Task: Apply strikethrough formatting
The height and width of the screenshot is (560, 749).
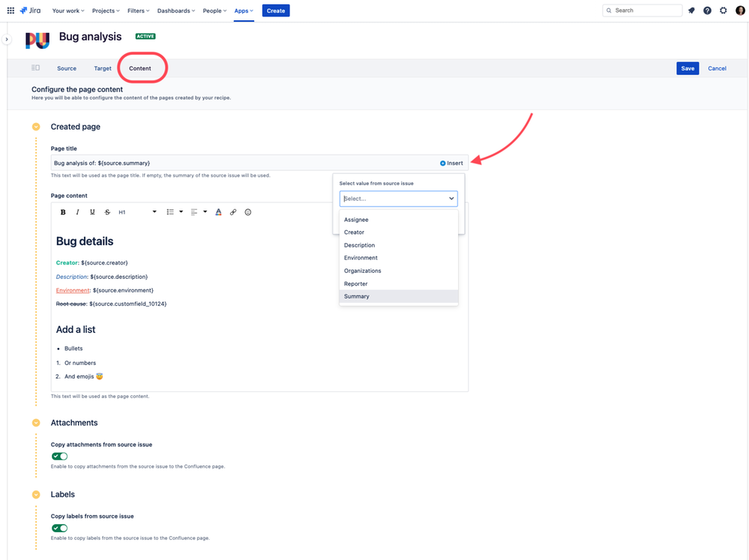Action: (107, 211)
